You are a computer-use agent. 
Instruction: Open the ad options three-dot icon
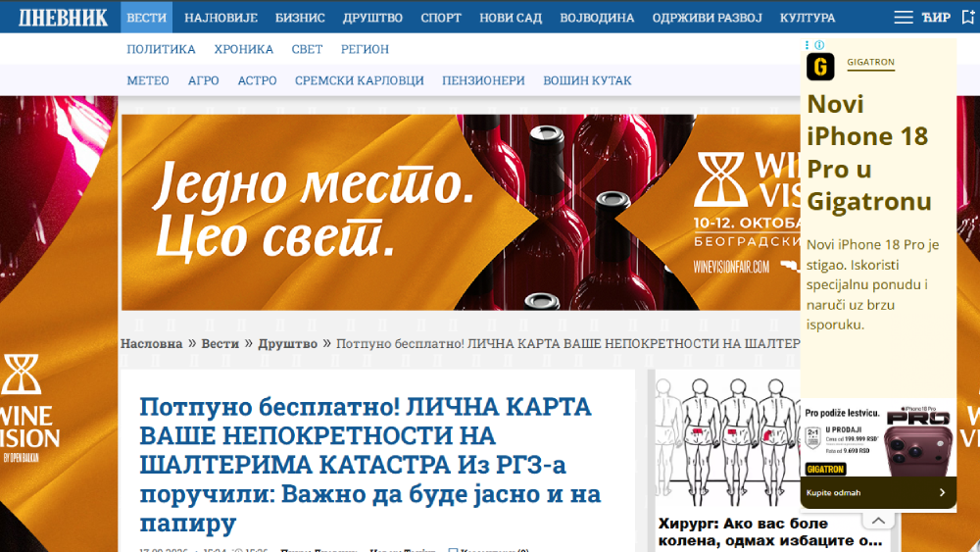(x=807, y=45)
